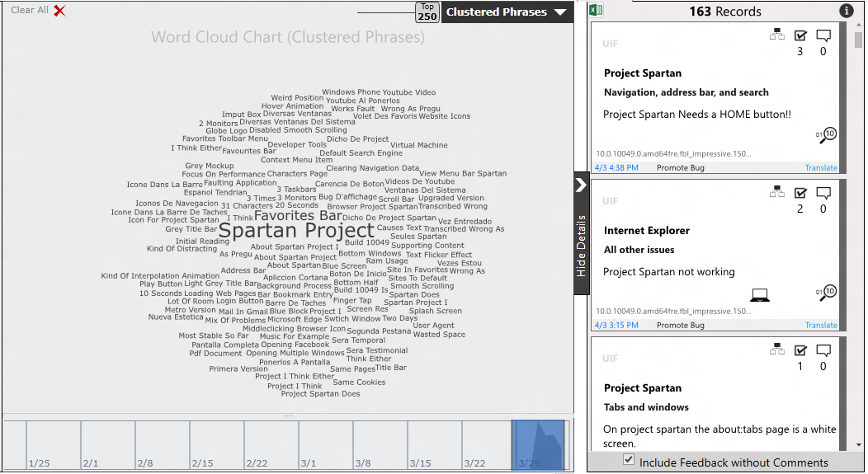868x474 pixels.
Task: Click the Pdf Document phrase
Action: click(x=216, y=353)
